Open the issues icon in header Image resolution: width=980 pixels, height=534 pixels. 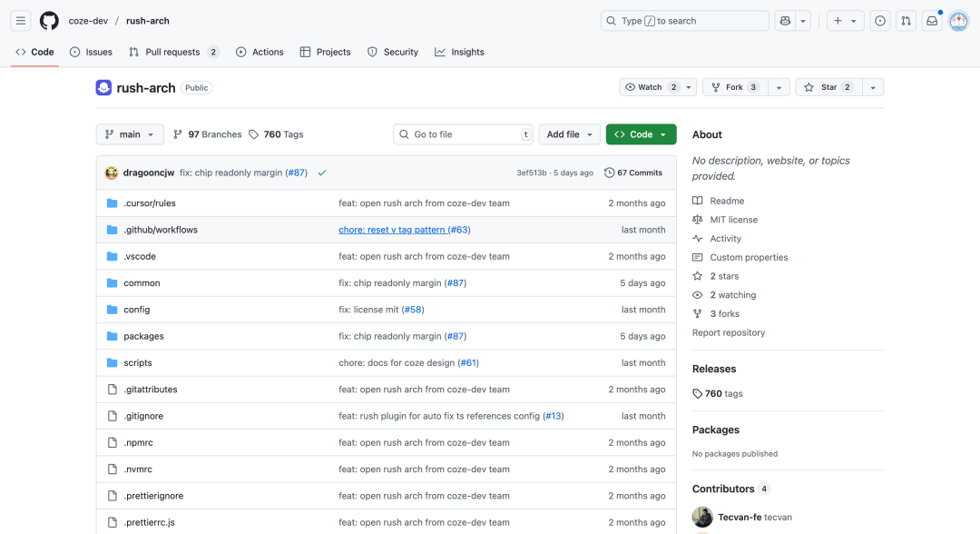point(879,21)
